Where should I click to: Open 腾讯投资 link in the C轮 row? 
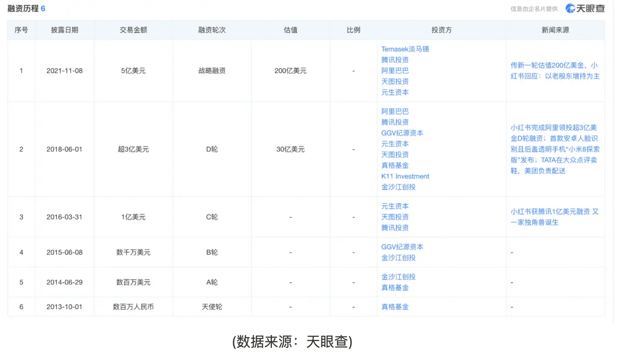click(x=395, y=228)
